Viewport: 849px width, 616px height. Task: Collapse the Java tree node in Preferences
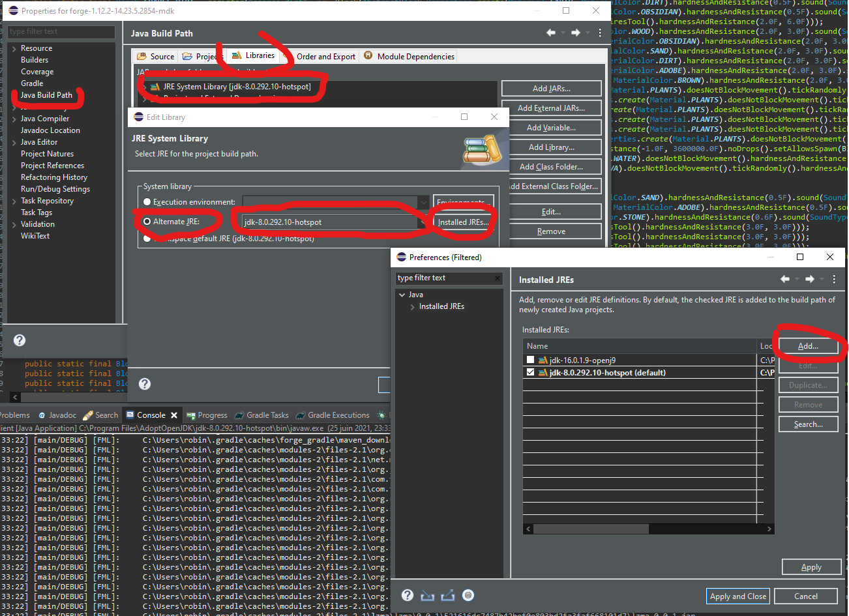click(x=402, y=295)
